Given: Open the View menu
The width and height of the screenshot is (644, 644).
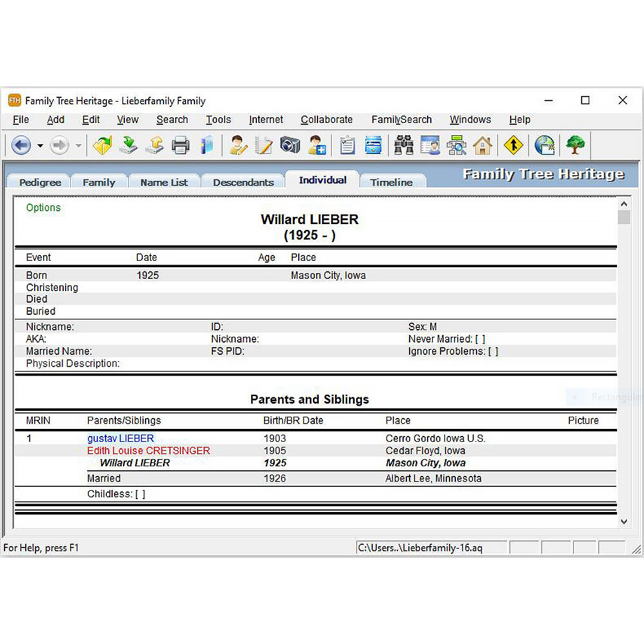Looking at the screenshot, I should [x=128, y=120].
